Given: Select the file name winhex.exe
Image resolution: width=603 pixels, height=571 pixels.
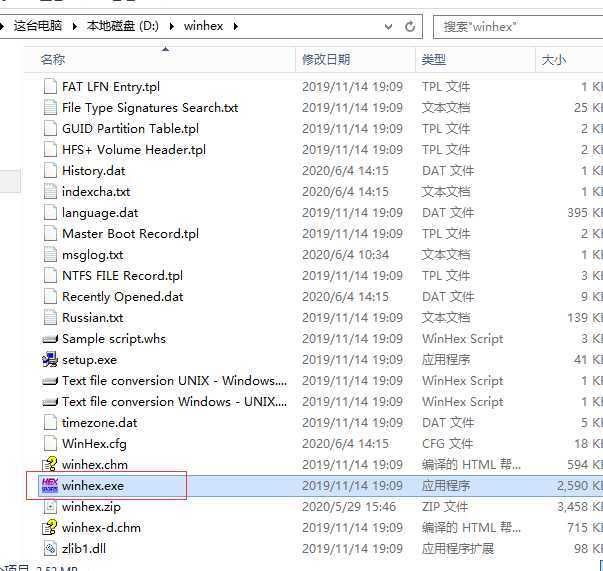Looking at the screenshot, I should [93, 486].
